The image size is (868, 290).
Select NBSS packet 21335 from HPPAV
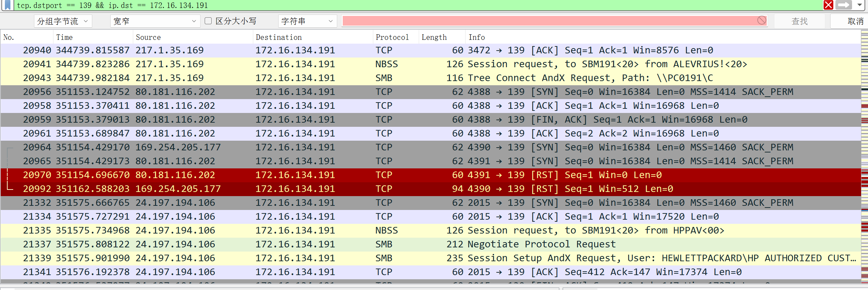click(x=431, y=230)
